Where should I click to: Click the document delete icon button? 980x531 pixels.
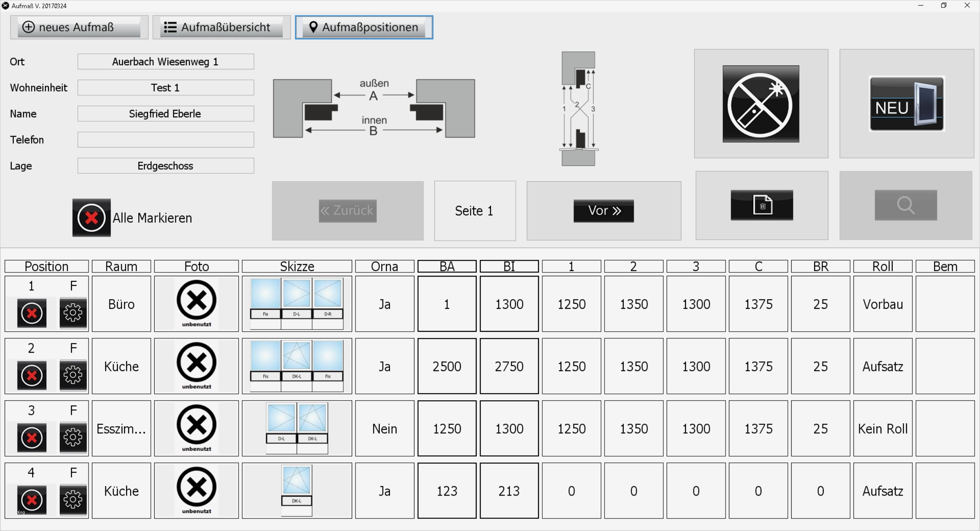coord(762,205)
